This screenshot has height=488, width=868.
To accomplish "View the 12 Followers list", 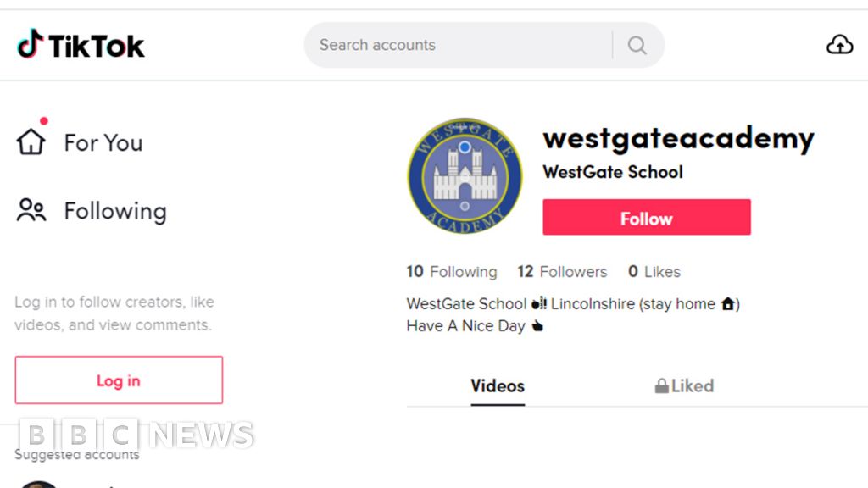I will (x=562, y=272).
